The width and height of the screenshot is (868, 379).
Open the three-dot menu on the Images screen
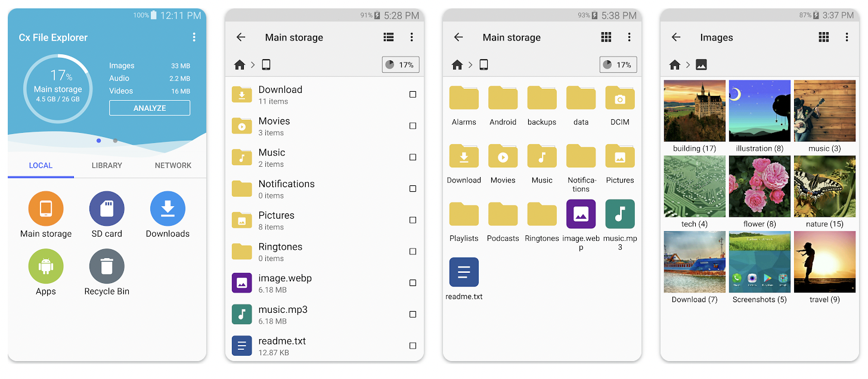847,38
